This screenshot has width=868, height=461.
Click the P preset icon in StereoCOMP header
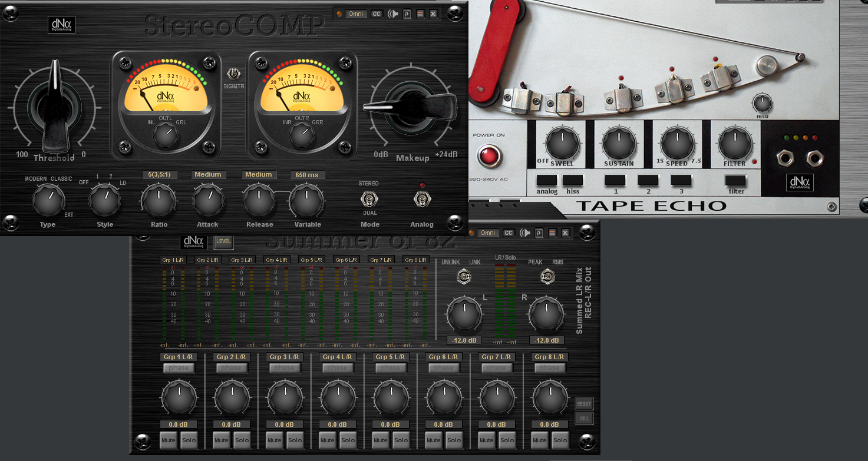(x=407, y=14)
